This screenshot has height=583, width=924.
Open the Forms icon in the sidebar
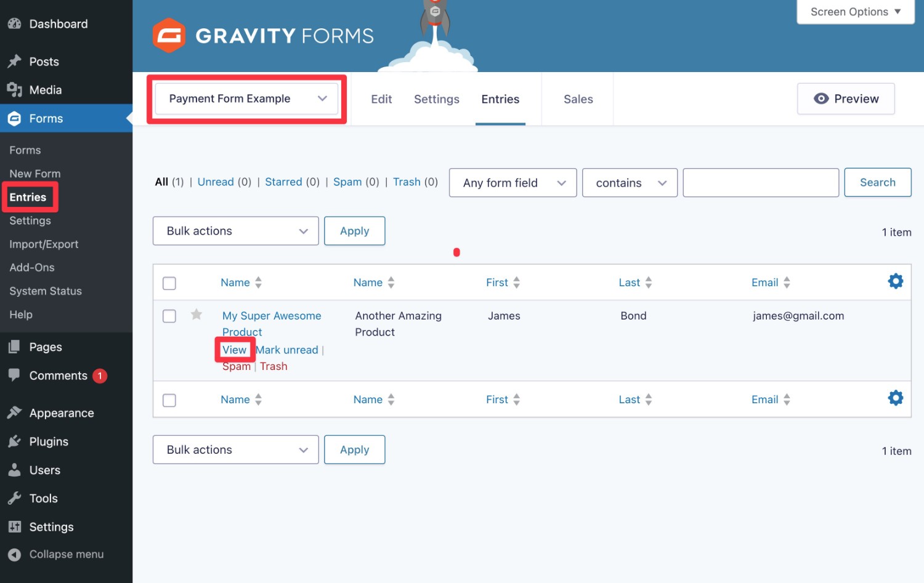(14, 118)
